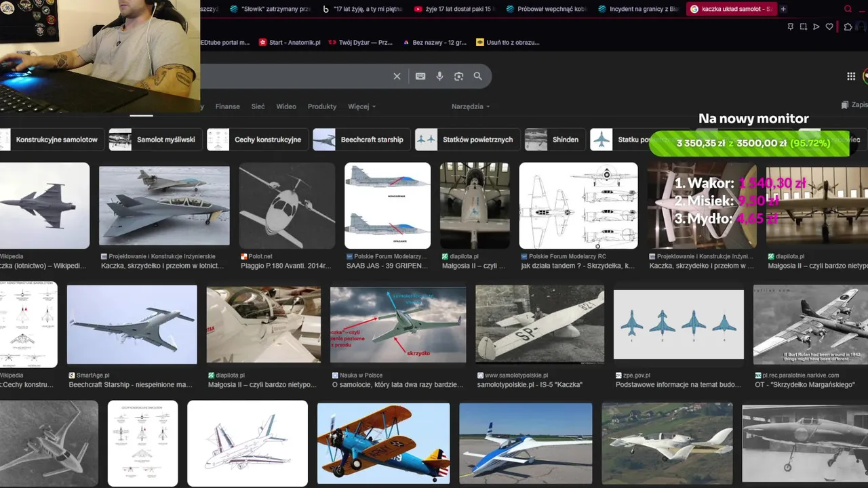Click the "pl.rec.paralotnie.narkive.com" source label
Viewport: 868px width, 488px height.
point(801,375)
